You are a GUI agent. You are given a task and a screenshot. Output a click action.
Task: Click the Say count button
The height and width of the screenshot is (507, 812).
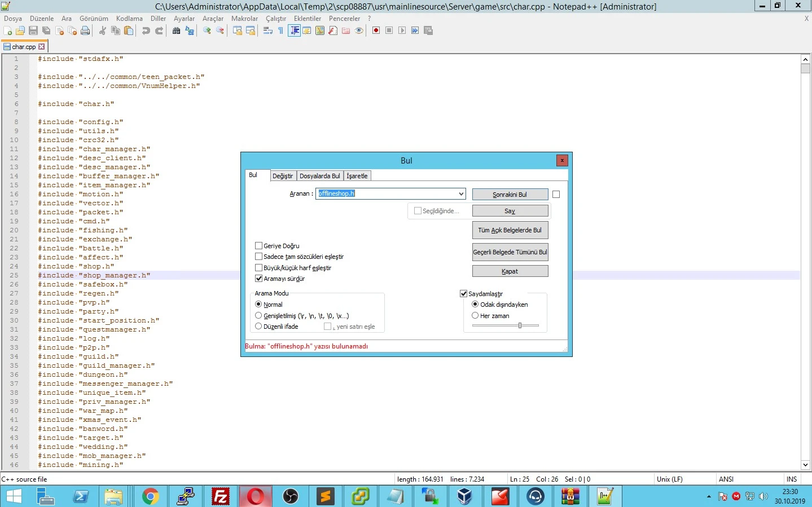click(x=510, y=211)
